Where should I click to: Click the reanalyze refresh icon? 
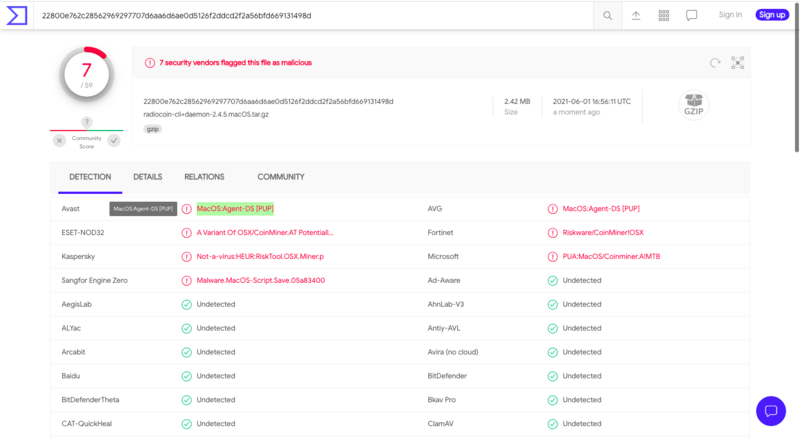[x=715, y=63]
